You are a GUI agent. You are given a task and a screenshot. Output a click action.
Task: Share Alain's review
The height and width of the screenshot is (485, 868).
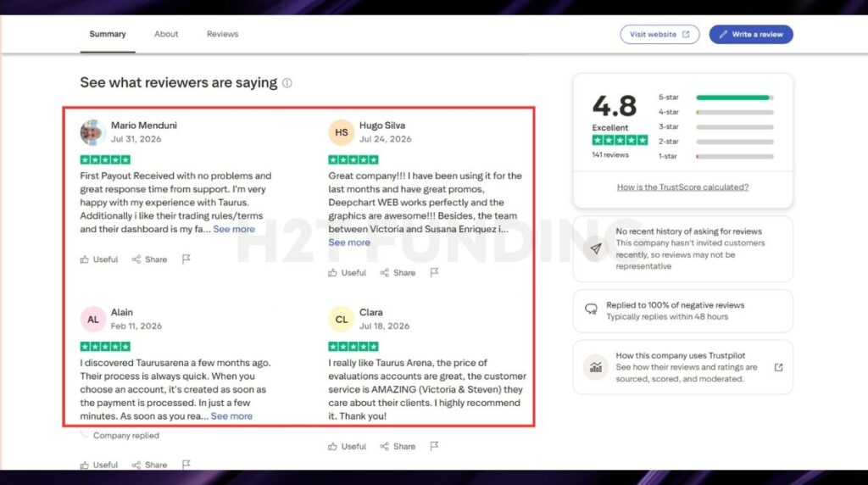(x=149, y=465)
